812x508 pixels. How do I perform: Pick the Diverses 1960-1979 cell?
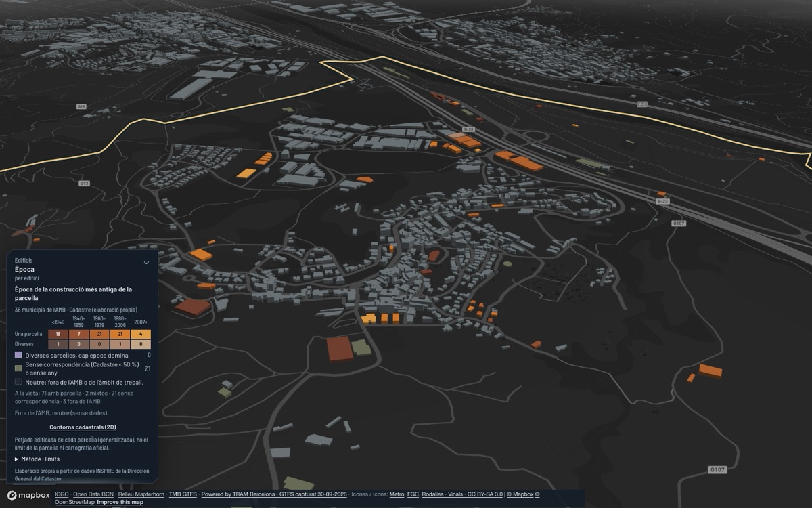click(x=99, y=344)
